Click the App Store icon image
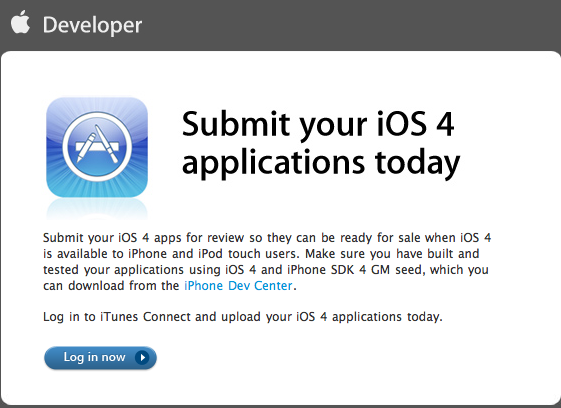The width and height of the screenshot is (561, 408). pos(97,147)
